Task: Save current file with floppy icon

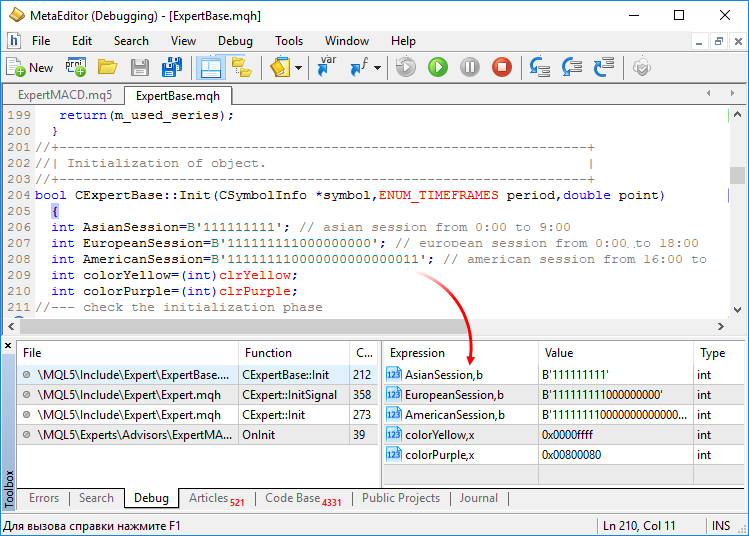Action: click(139, 67)
